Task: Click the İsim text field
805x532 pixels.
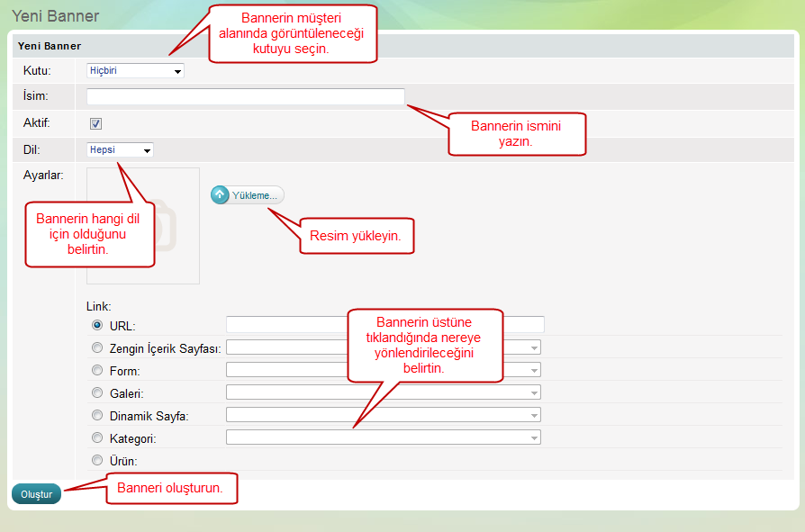Action: click(x=245, y=96)
